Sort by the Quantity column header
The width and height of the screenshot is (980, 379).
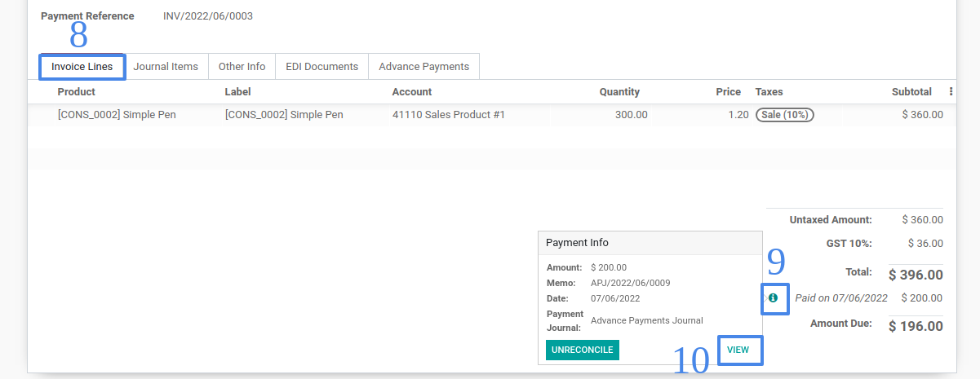619,92
